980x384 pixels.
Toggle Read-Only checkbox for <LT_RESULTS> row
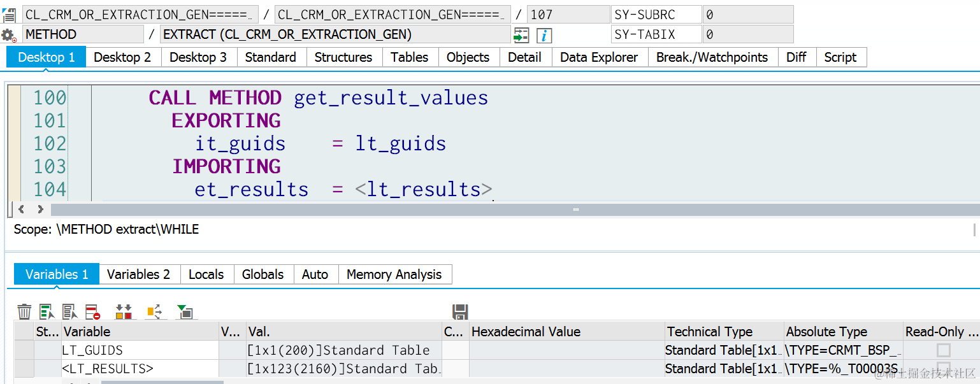[944, 368]
